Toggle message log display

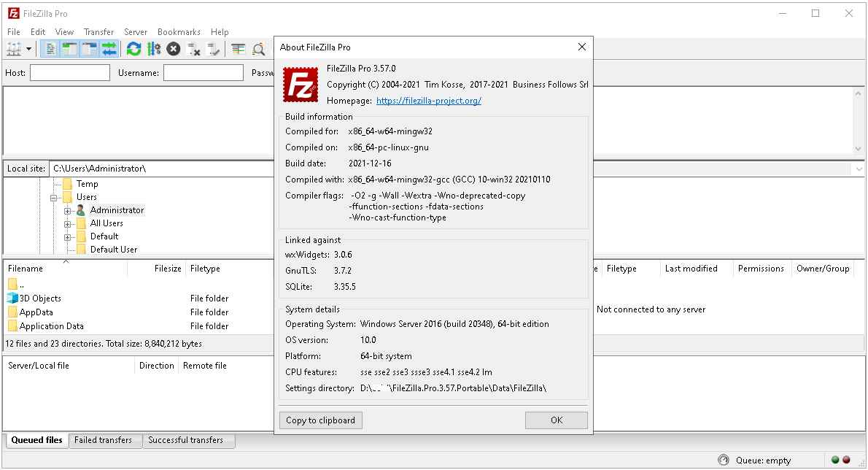[x=50, y=50]
